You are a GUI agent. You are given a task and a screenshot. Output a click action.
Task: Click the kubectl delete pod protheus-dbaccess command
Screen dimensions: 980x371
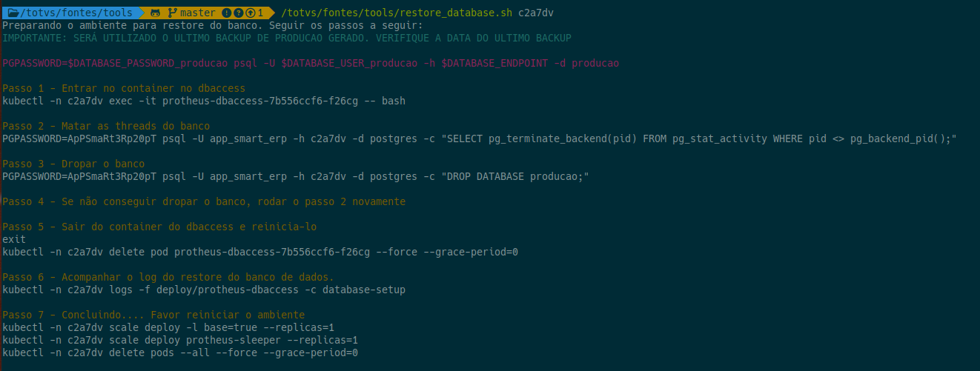[260, 253]
